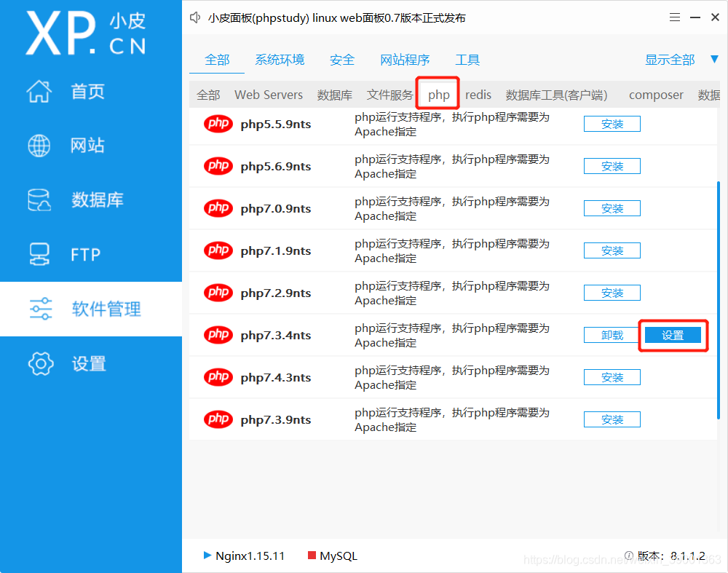Screen dimensions: 728x573
Task: Open the hamburger menu icon
Action: tap(675, 17)
